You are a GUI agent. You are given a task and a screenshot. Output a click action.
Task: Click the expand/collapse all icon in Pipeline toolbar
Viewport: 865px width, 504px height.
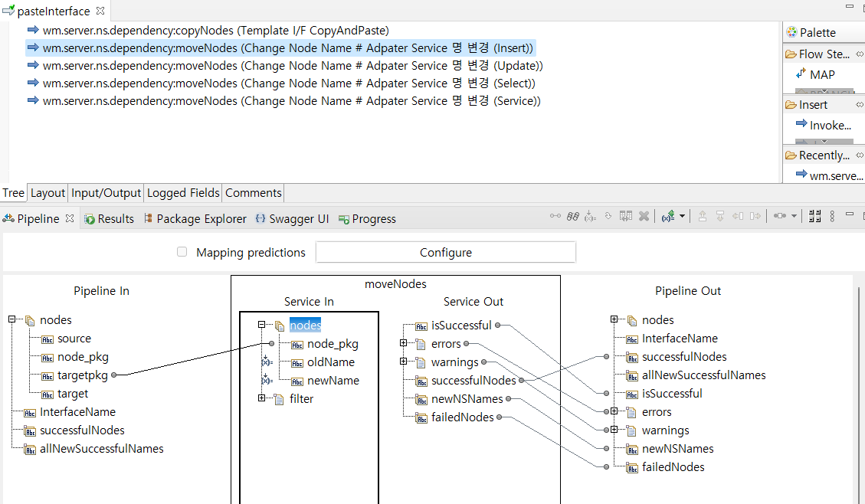pos(814,217)
